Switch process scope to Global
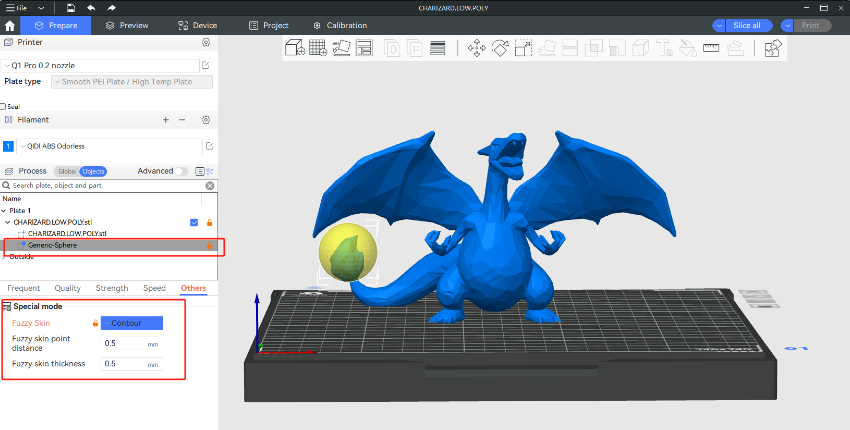850x430 pixels. click(x=65, y=171)
